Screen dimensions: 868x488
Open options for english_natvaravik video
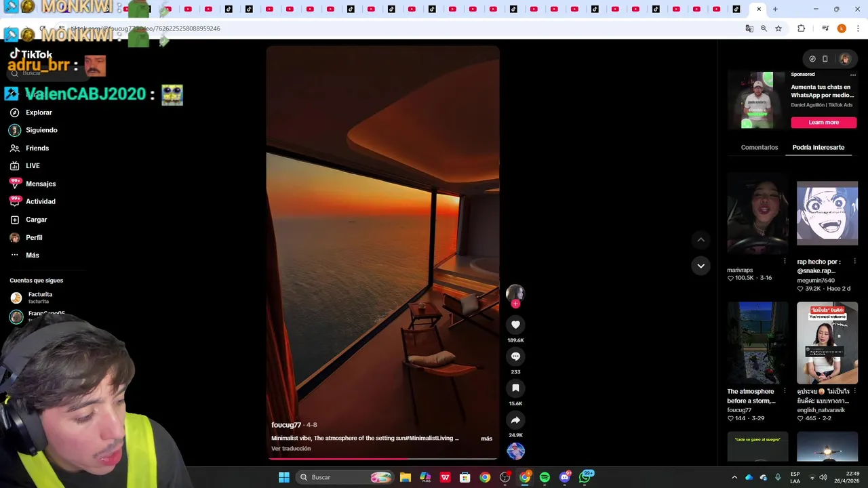[854, 391]
